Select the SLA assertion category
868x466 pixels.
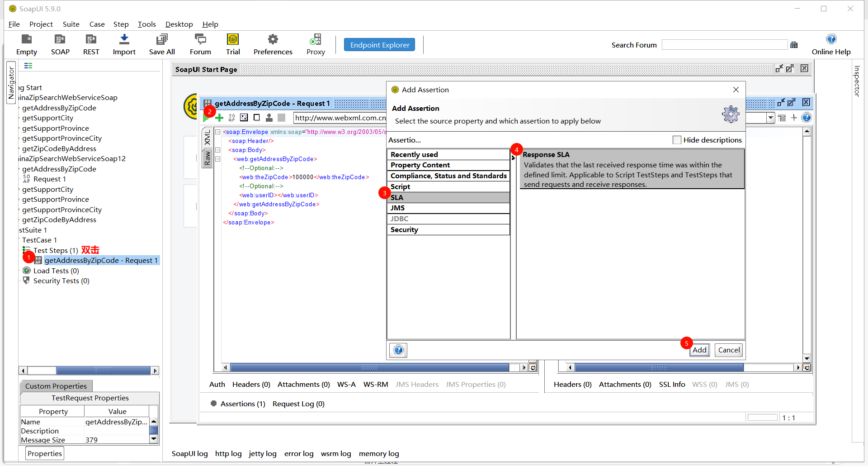coord(448,197)
